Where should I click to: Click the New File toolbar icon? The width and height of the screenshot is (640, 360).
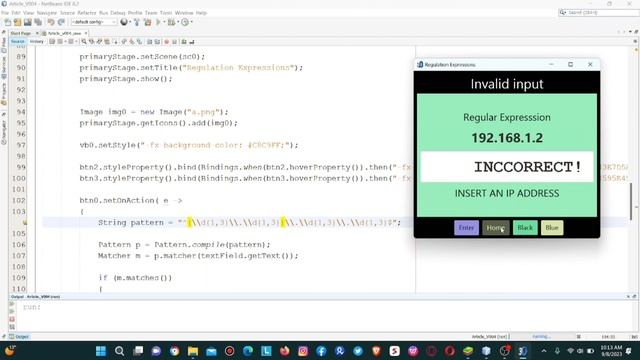point(8,22)
